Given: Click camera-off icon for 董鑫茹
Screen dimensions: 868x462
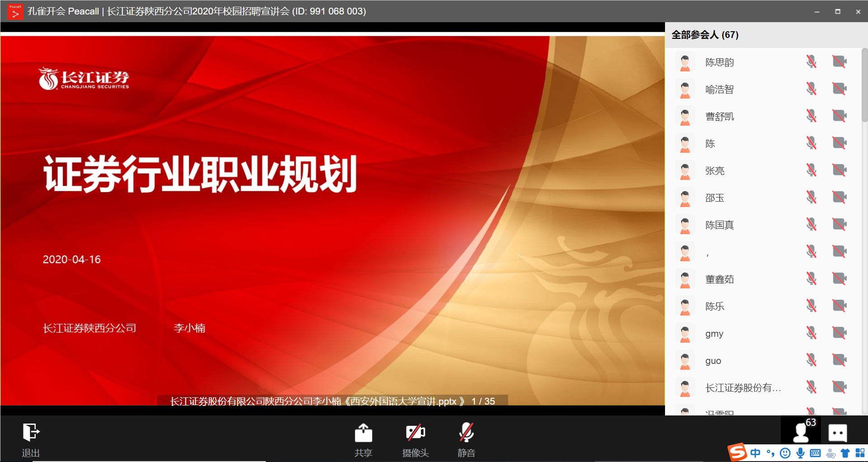Looking at the screenshot, I should (840, 278).
